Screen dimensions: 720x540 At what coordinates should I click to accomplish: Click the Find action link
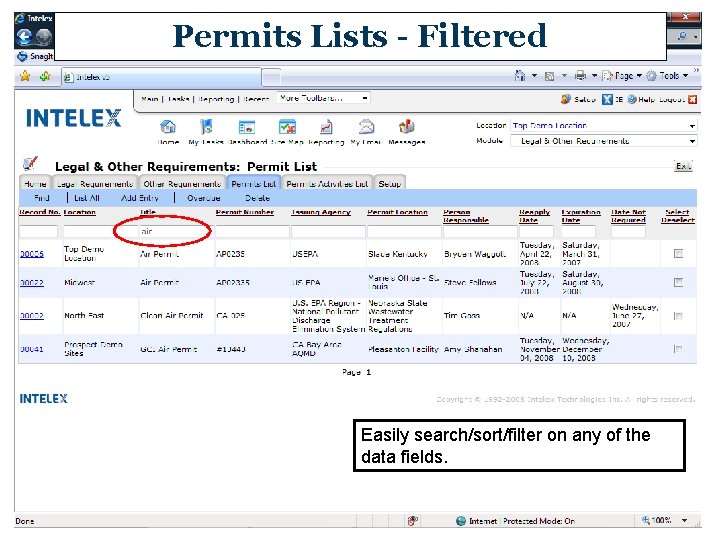[42, 198]
